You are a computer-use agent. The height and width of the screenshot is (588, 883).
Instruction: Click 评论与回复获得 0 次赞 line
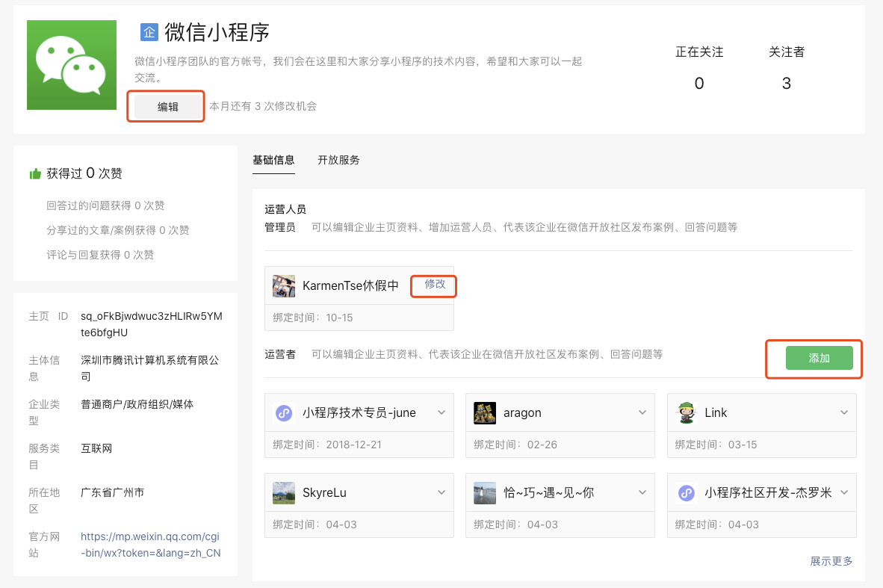[100, 255]
